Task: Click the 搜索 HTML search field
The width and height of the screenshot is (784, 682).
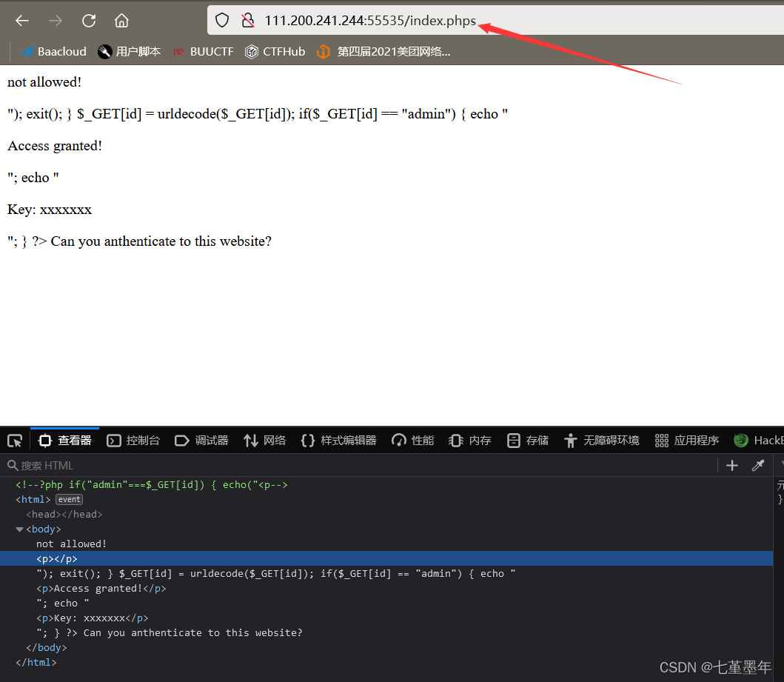Action: 360,466
